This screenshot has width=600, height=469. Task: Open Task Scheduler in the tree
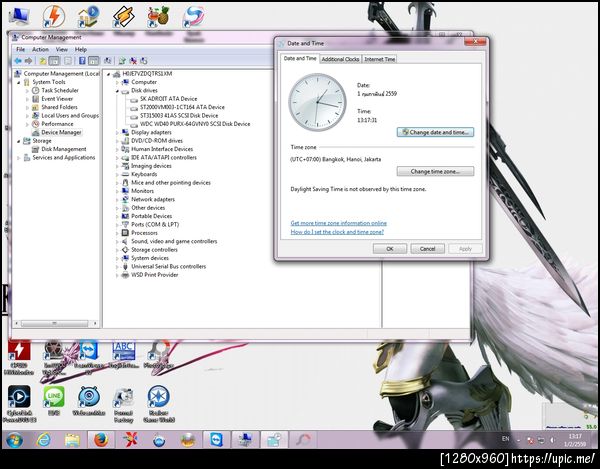pos(60,90)
